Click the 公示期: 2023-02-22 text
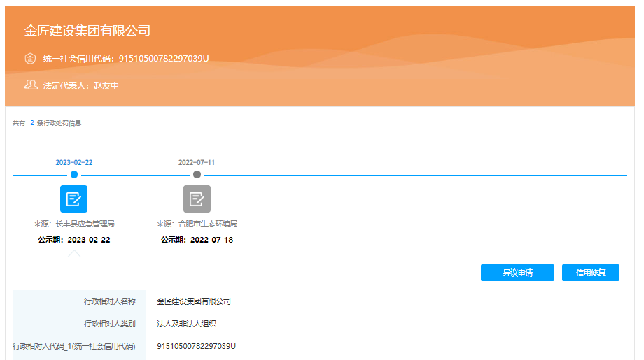This screenshot has height=360, width=644. [74, 240]
